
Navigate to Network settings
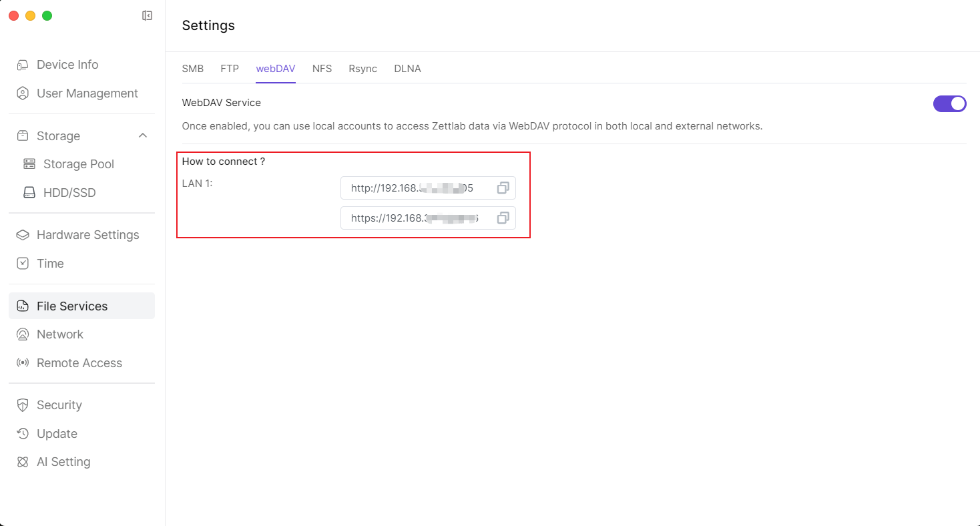(x=60, y=334)
